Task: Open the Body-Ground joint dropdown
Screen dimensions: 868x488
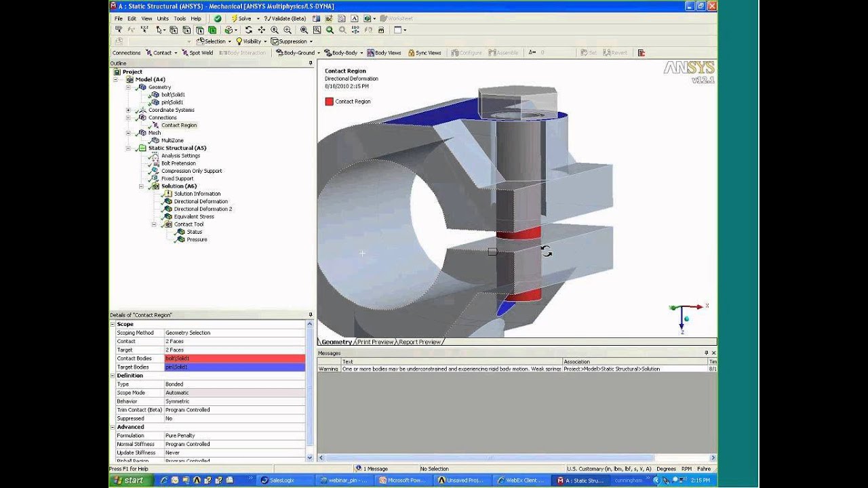Action: click(x=319, y=53)
